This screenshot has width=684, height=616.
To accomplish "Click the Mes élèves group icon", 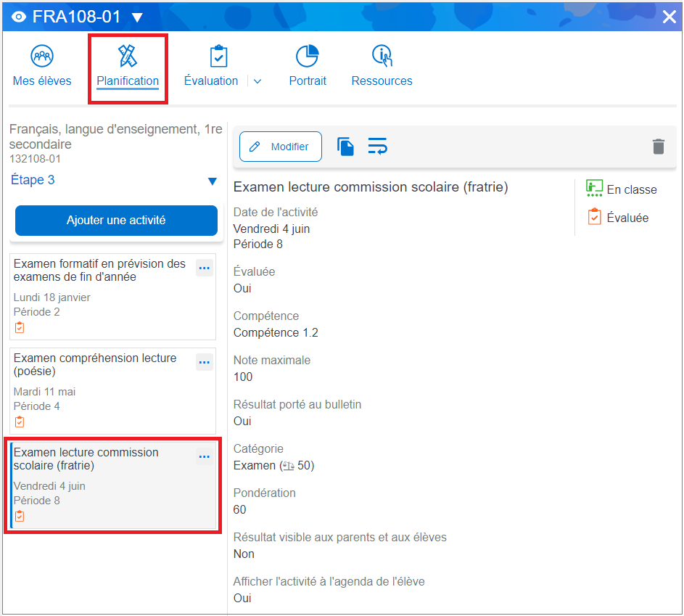I will click(x=42, y=56).
